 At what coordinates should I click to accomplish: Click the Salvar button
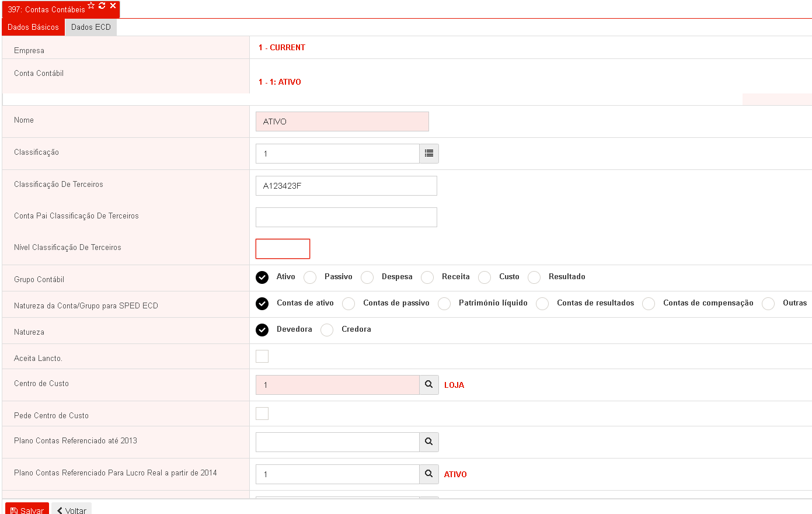pyautogui.click(x=27, y=509)
